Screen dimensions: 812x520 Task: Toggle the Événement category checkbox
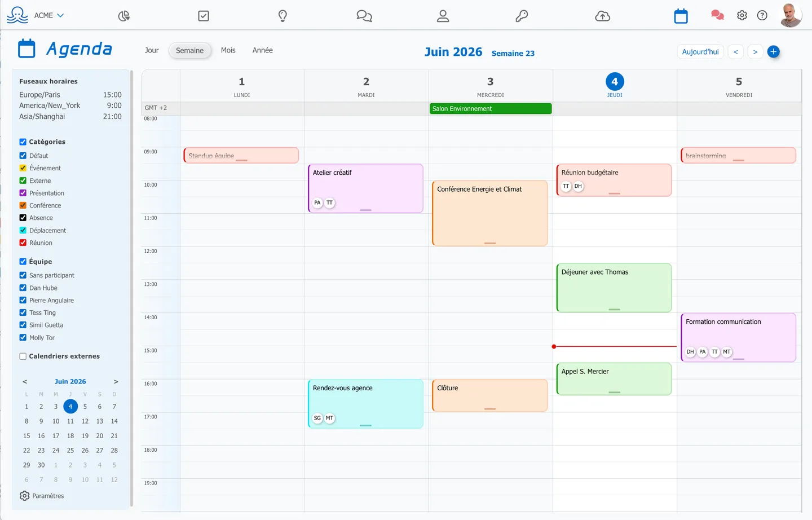tap(23, 168)
